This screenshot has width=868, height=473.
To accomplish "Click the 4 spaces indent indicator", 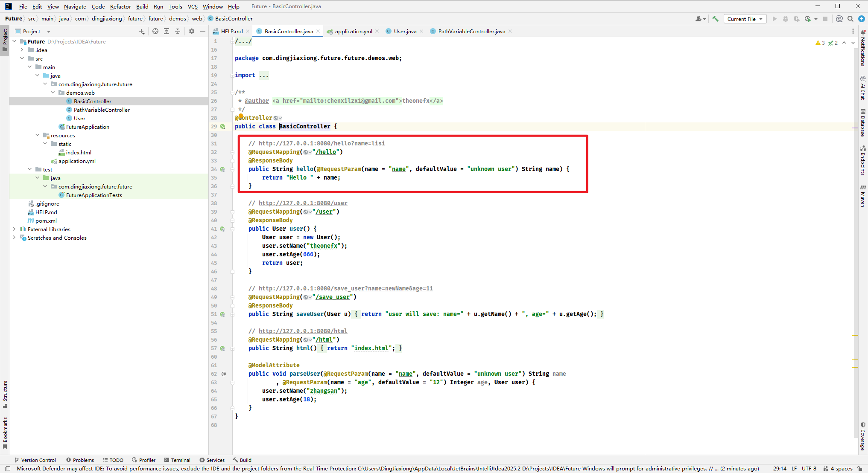I will tap(842, 468).
